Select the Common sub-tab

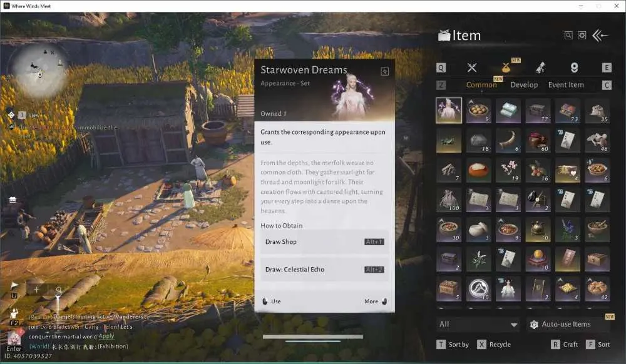click(x=481, y=85)
